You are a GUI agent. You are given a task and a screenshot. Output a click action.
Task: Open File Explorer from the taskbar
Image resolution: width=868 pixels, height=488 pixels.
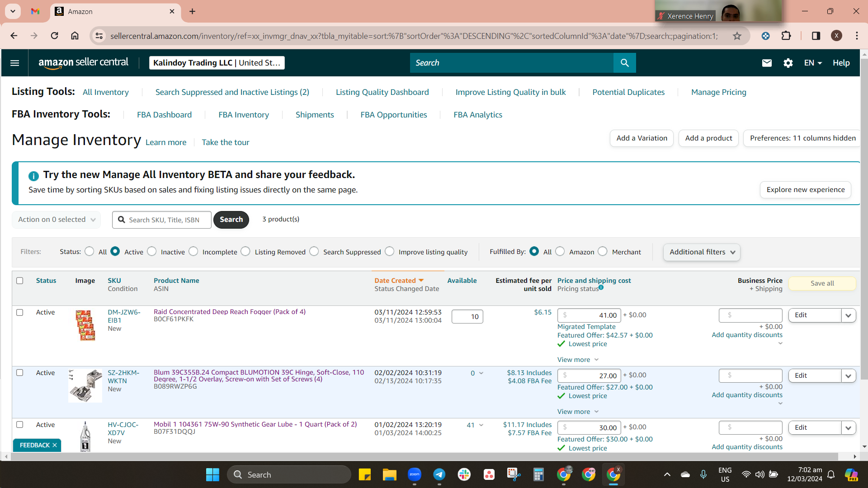click(389, 474)
